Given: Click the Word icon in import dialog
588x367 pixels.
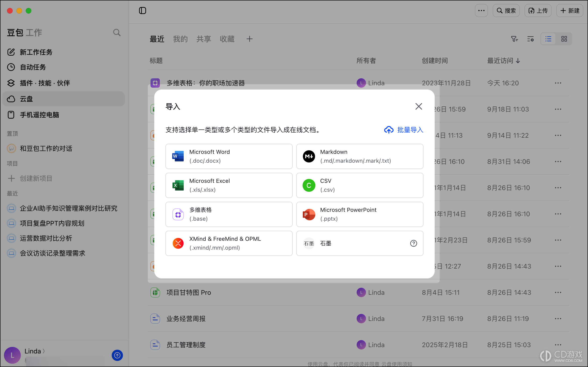Looking at the screenshot, I should 178,156.
